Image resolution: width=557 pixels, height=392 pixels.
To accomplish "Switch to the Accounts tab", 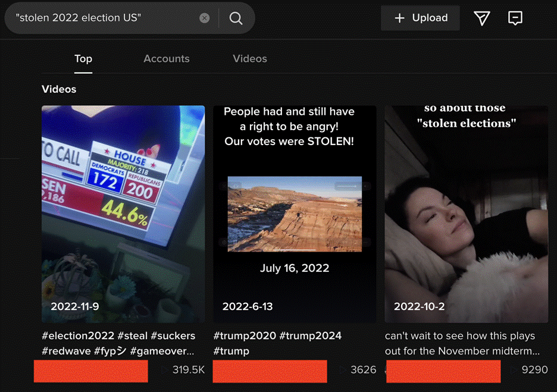I will coord(167,59).
